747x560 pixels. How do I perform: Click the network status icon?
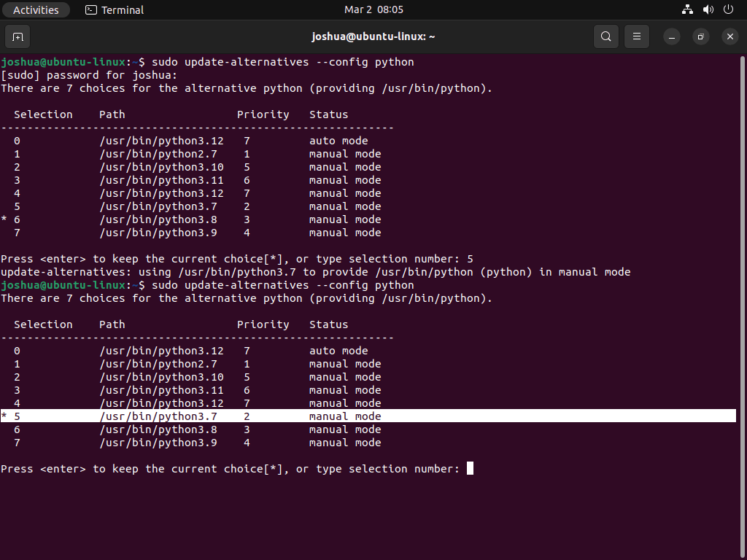pyautogui.click(x=687, y=9)
